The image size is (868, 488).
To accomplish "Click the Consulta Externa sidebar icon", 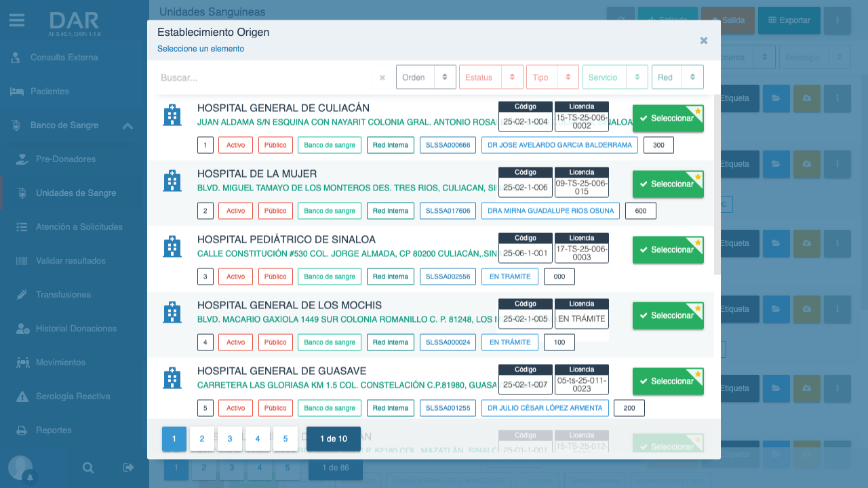I will pyautogui.click(x=16, y=58).
